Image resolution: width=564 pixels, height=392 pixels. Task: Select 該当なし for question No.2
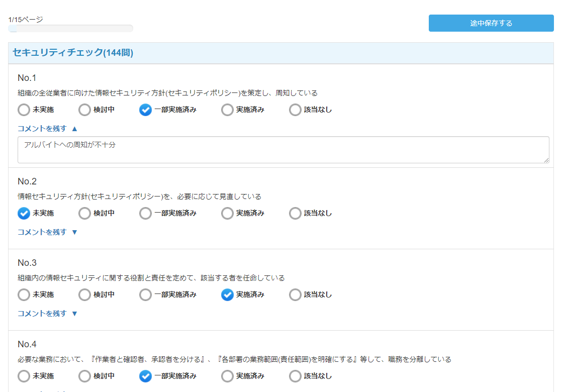295,213
